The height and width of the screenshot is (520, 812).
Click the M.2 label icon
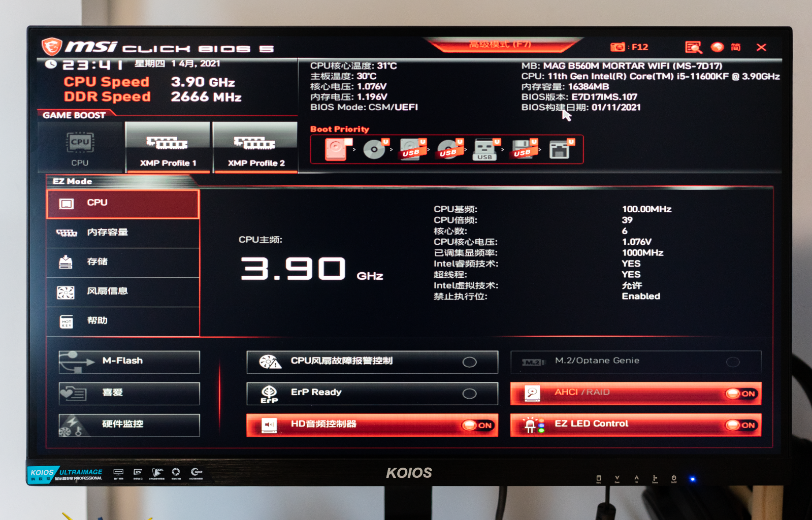pos(533,362)
